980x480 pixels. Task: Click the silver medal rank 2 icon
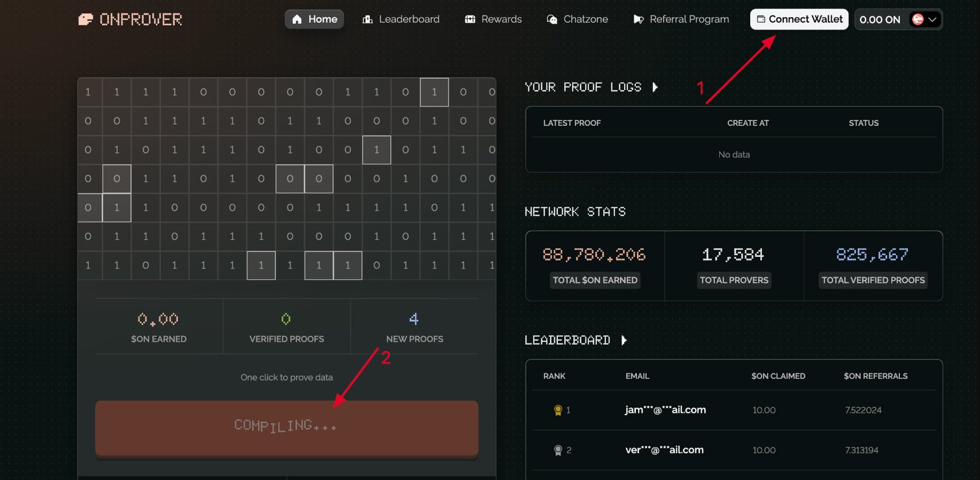[558, 451]
